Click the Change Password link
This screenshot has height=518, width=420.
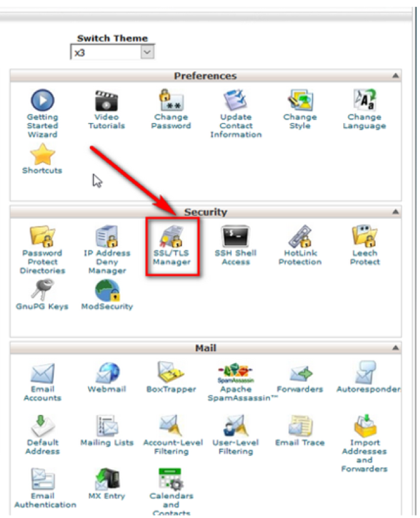pos(171,121)
